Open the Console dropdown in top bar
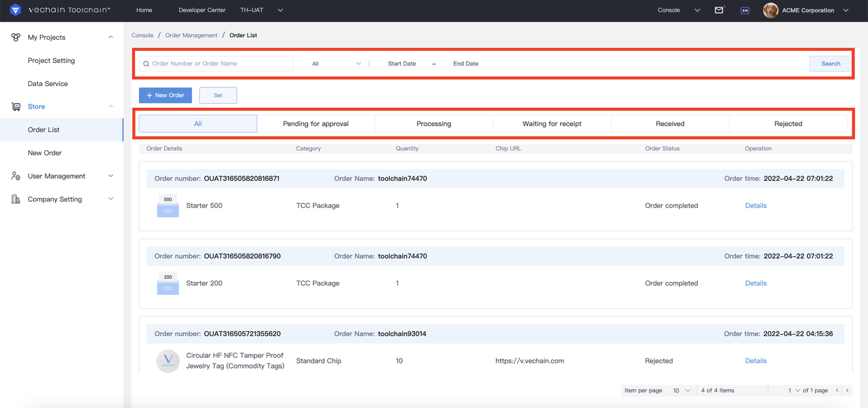Image resolution: width=868 pixels, height=408 pixels. 679,10
